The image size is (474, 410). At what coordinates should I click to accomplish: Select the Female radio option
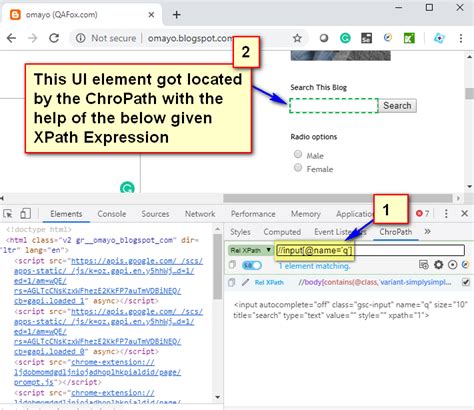click(298, 167)
